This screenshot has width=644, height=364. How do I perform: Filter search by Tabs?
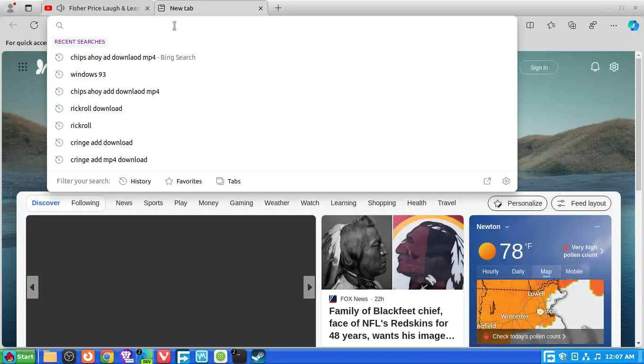228,181
